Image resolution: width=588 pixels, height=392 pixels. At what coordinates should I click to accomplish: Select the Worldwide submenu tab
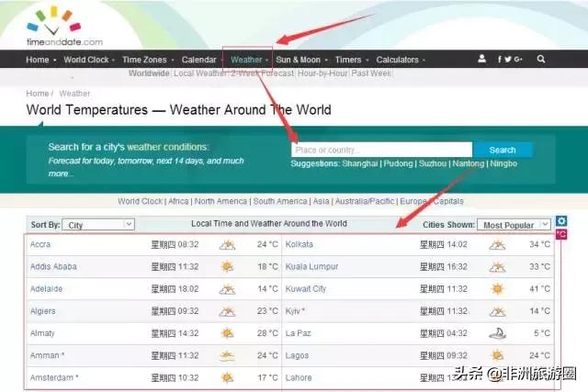click(149, 73)
